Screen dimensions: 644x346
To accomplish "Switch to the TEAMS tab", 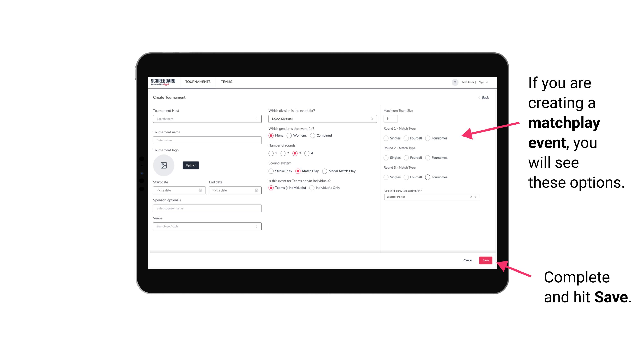I will [x=227, y=82].
